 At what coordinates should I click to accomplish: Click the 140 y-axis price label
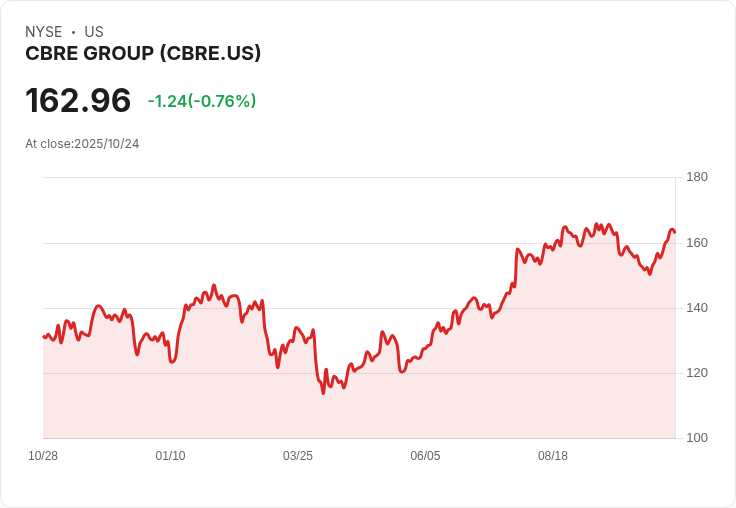697,308
